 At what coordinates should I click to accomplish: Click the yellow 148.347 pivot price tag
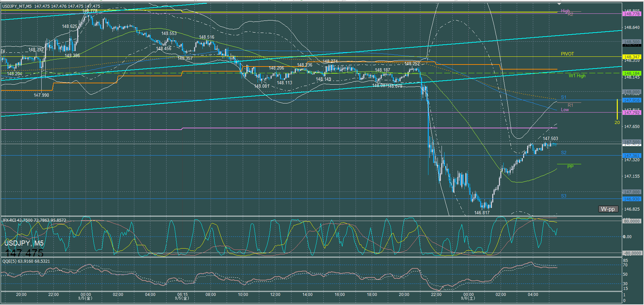tap(631, 57)
